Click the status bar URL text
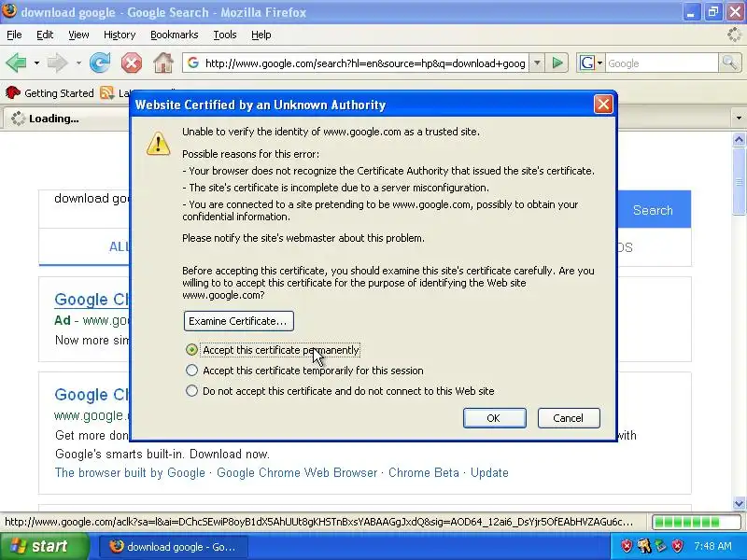This screenshot has height=560, width=747. (x=318, y=522)
